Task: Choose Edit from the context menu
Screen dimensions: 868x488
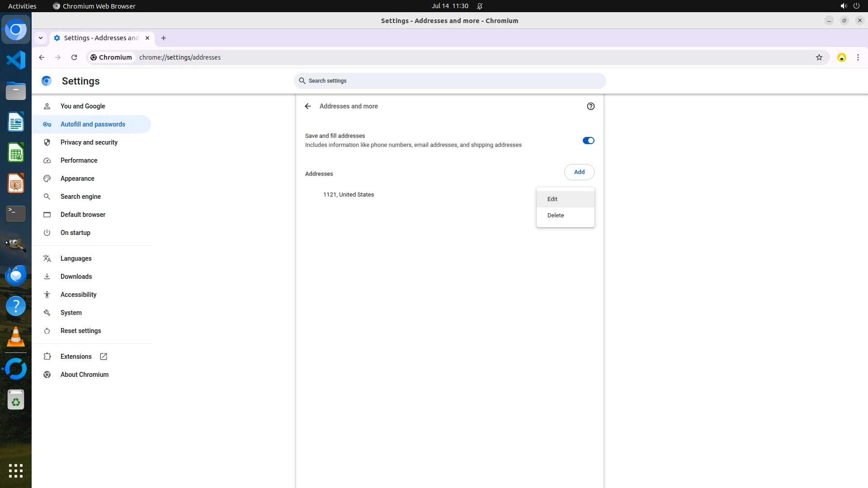Action: (x=552, y=199)
